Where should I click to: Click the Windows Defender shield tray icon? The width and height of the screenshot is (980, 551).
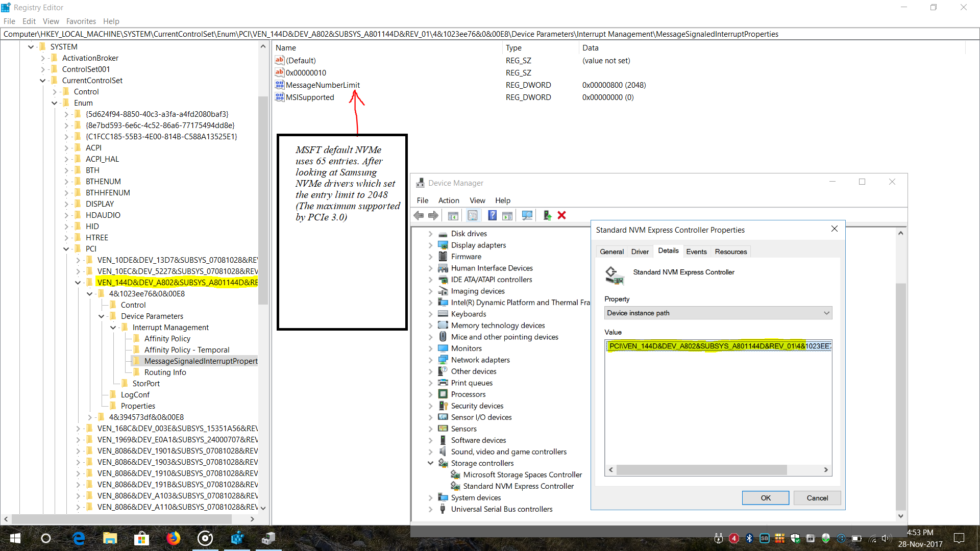pyautogui.click(x=795, y=538)
